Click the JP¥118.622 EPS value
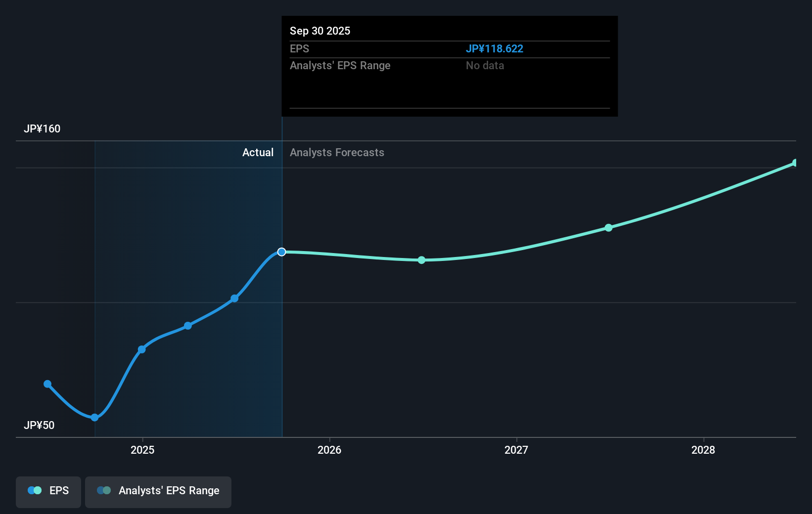 point(495,49)
